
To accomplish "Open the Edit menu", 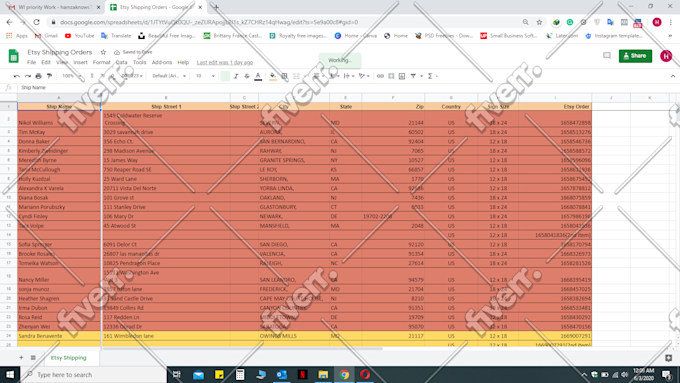I will coord(46,62).
